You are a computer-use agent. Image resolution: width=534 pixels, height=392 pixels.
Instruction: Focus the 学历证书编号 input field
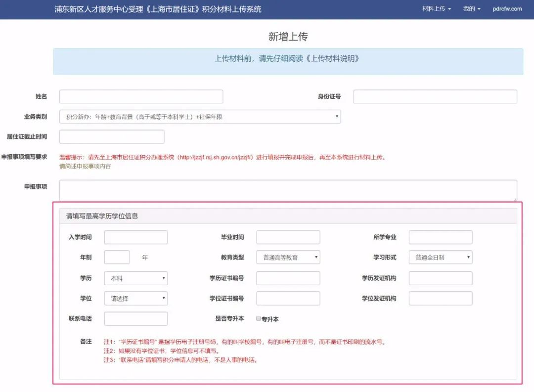point(288,278)
